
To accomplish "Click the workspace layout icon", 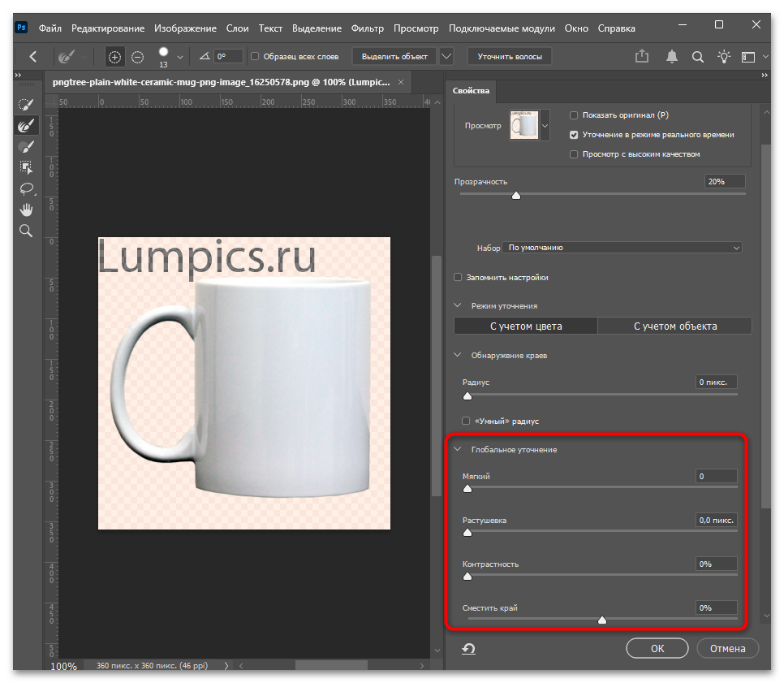I will (748, 57).
